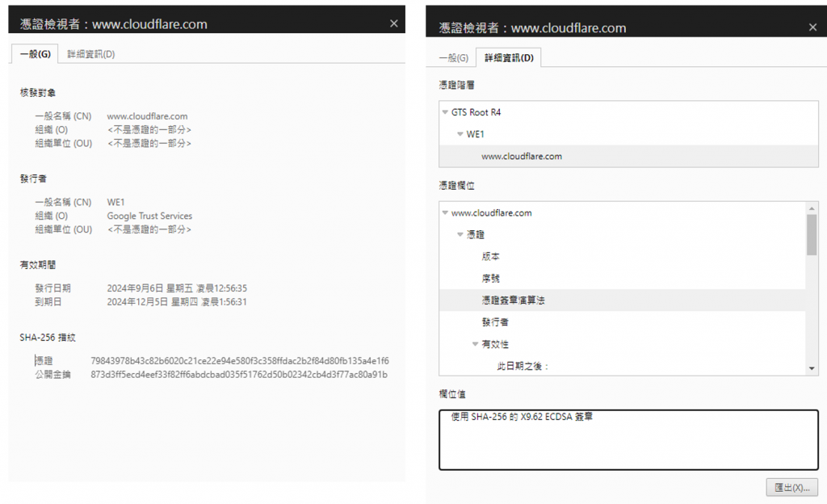This screenshot has height=504, width=827.
Task: Click the 憑證階層 label
Action: click(x=457, y=85)
